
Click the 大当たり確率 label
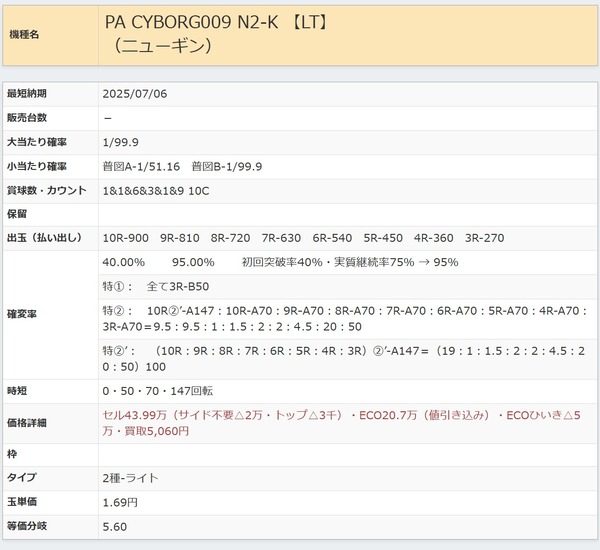(37, 142)
